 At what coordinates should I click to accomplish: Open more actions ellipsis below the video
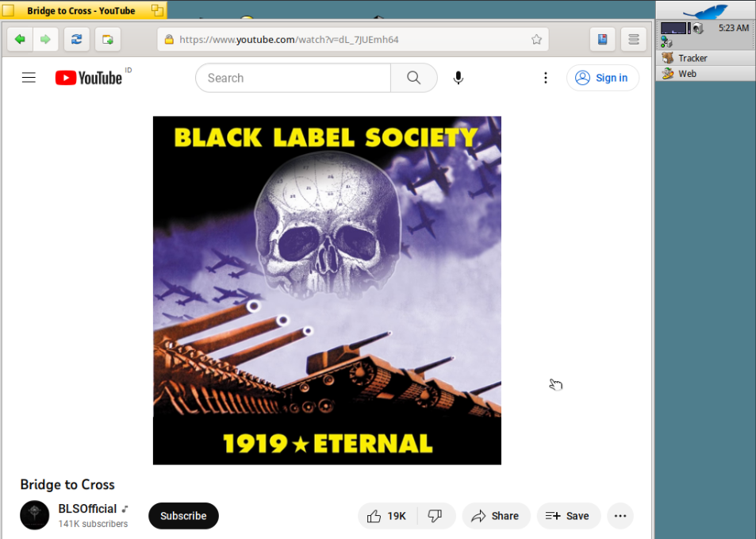[x=620, y=516]
